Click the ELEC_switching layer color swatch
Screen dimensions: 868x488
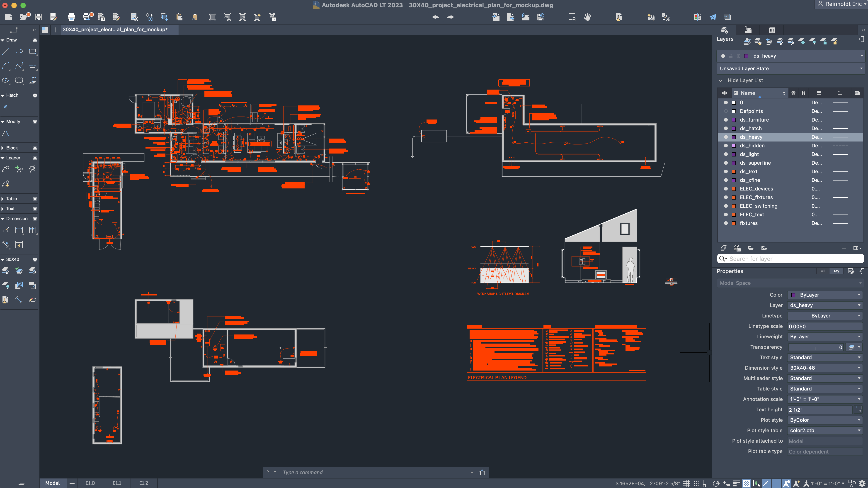point(734,206)
